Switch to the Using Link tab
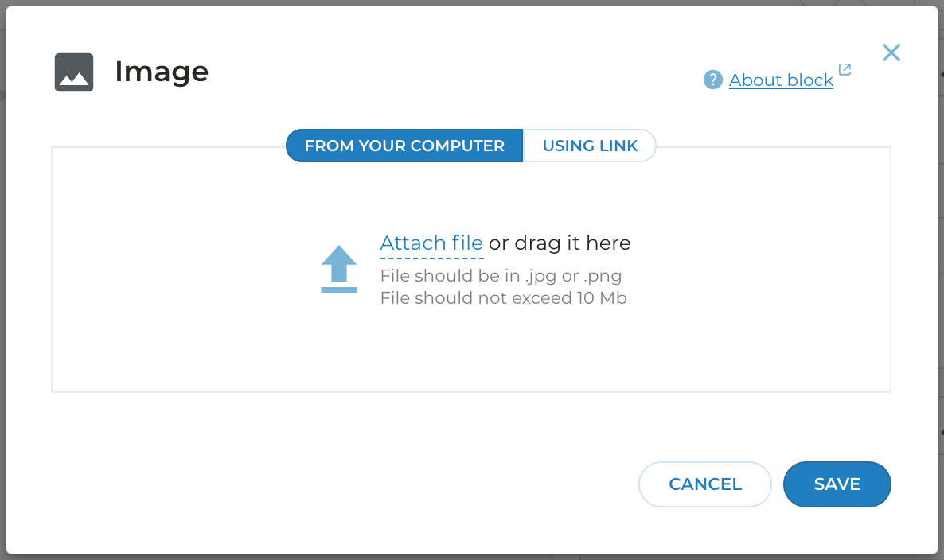The width and height of the screenshot is (944, 560). 590,146
